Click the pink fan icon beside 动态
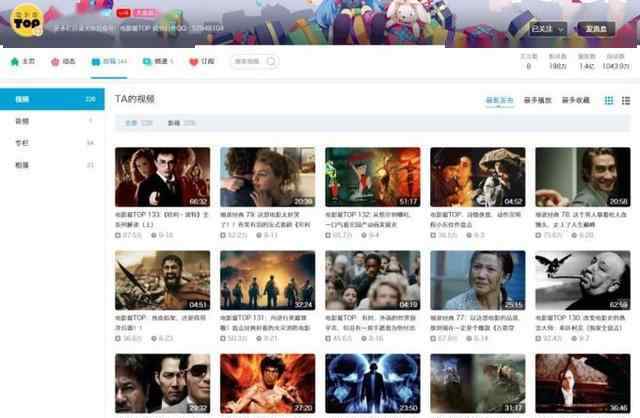Image resolution: width=640 pixels, height=418 pixels. click(55, 62)
